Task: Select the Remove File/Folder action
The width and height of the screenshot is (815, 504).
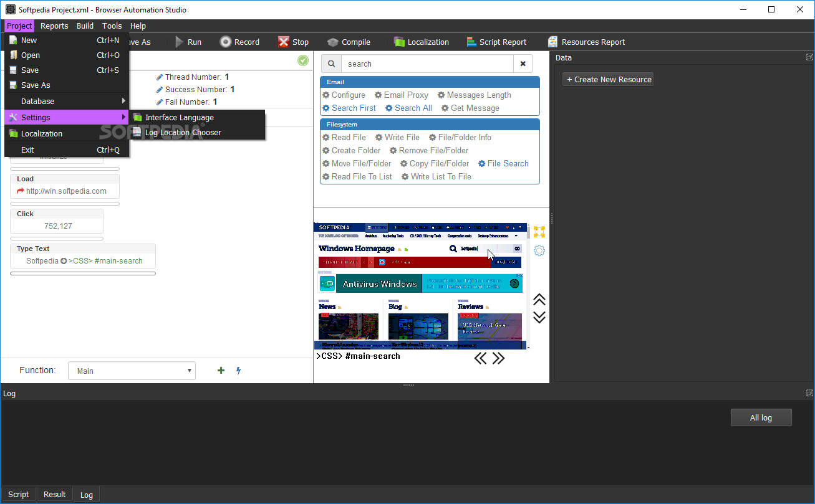Action: [429, 151]
